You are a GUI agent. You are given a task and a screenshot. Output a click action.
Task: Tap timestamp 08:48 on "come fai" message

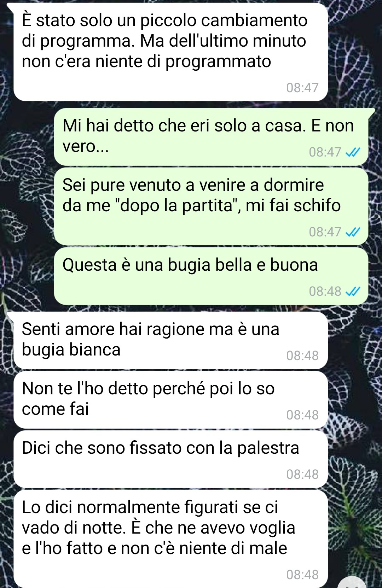[302, 415]
